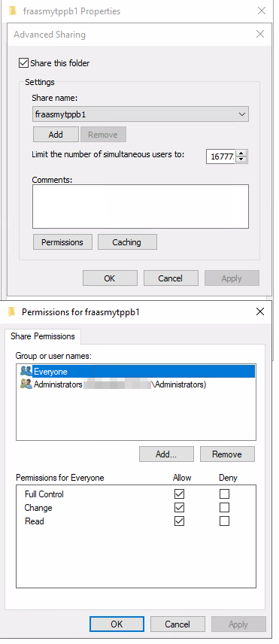The width and height of the screenshot is (279, 644).
Task: Click the Permissions dialog folder icon
Action: 12,312
